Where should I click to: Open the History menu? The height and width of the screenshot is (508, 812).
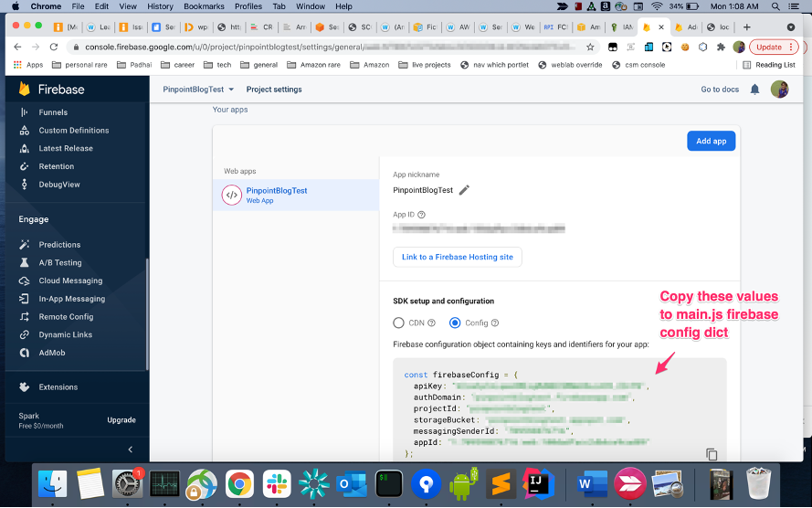click(160, 6)
